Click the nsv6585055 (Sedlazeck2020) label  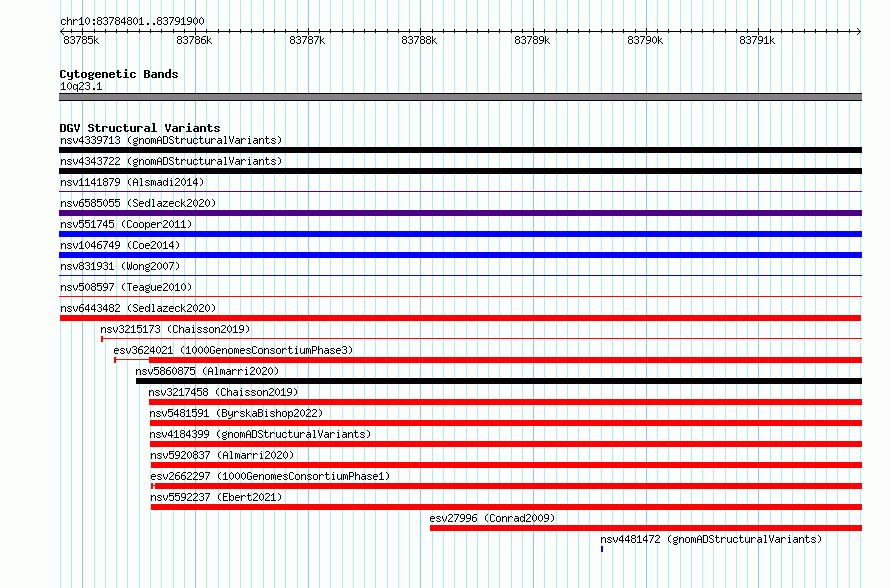[138, 203]
